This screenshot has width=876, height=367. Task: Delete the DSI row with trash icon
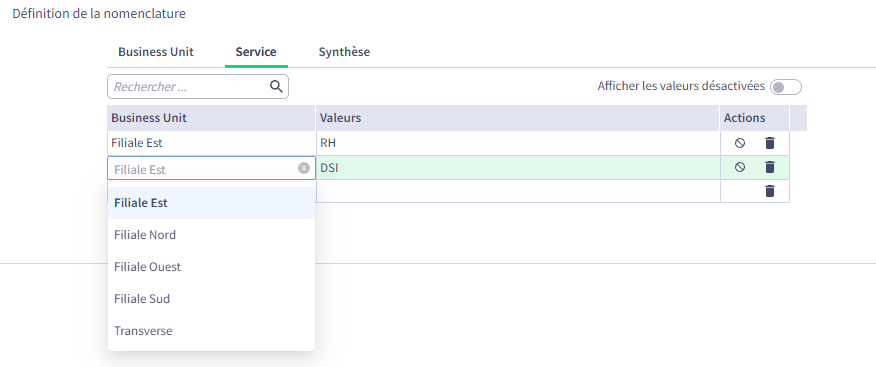(x=770, y=166)
